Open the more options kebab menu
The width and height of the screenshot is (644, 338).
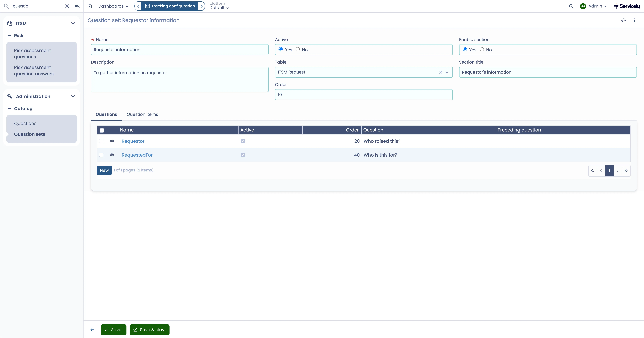pyautogui.click(x=634, y=20)
